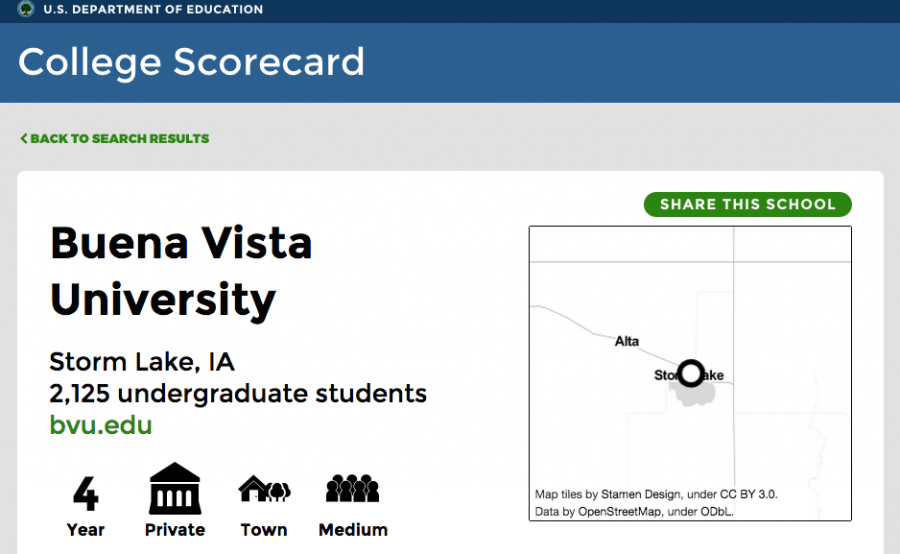Viewport: 900px width, 554px height.
Task: Click the Stamen Design map attribution text
Action: pos(656,494)
